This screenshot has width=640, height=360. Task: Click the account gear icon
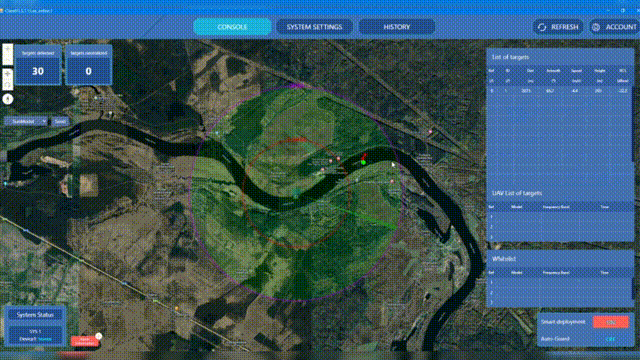click(x=596, y=27)
